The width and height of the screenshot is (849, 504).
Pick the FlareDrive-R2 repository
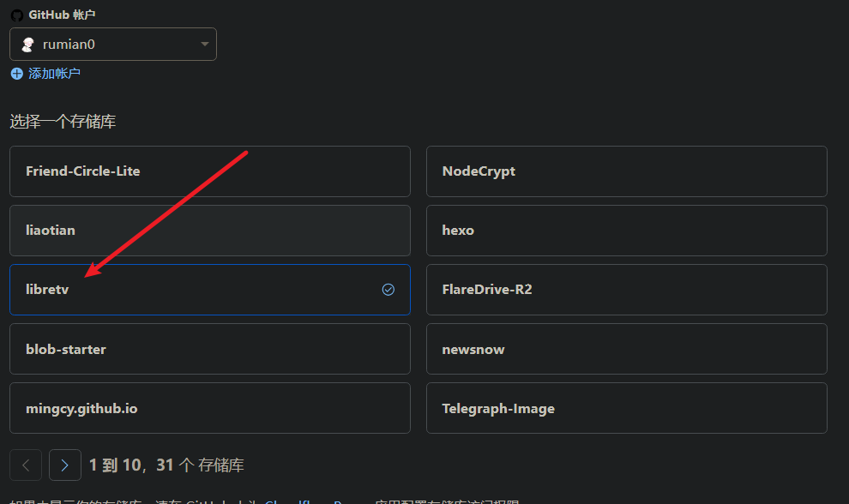tap(626, 290)
